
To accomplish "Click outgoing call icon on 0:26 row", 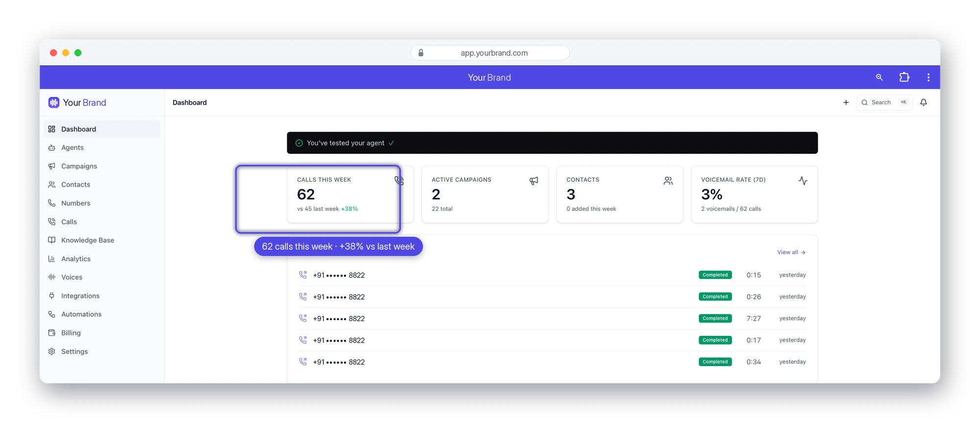I will point(303,297).
